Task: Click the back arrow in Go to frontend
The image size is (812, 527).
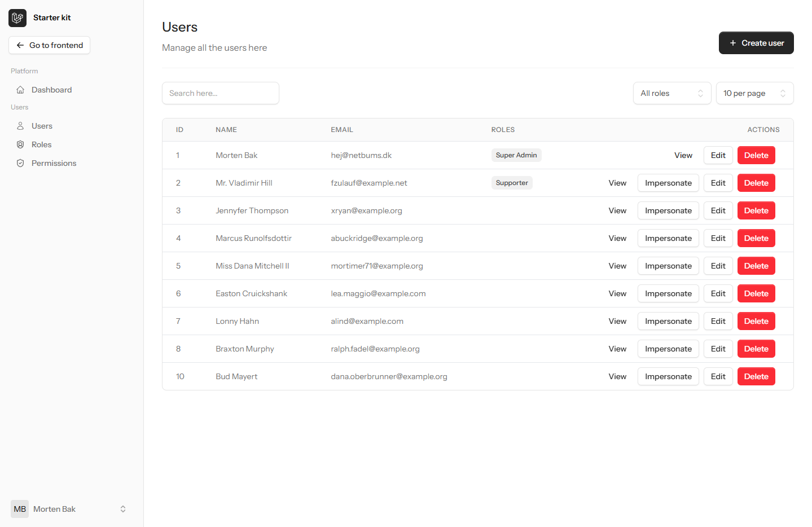Action: coord(20,45)
